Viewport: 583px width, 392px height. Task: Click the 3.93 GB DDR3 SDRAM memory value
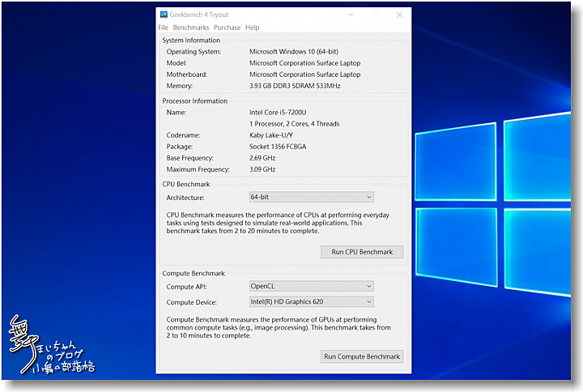pos(295,86)
